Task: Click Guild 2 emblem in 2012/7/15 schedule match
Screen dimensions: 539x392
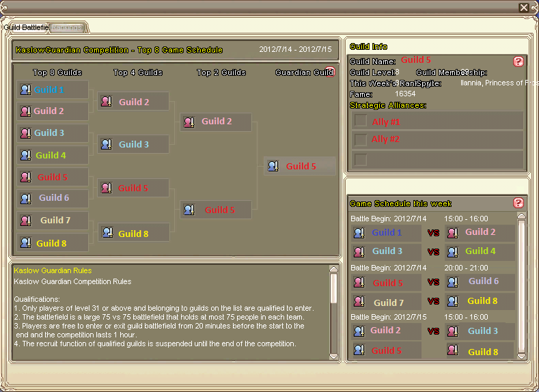Action: (x=359, y=331)
